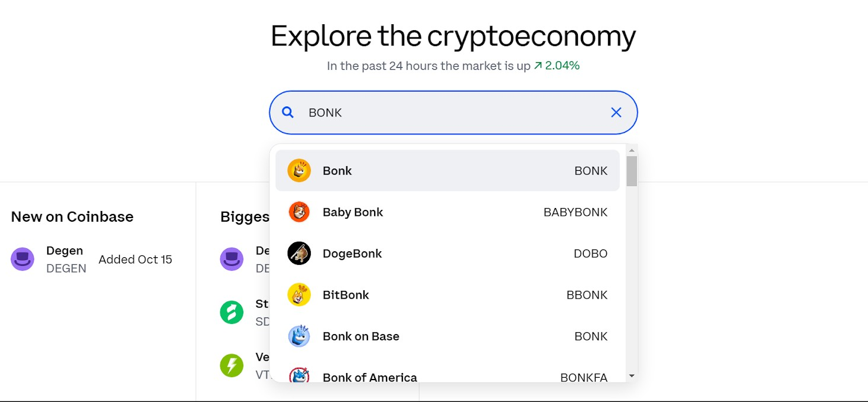Click the scroll down arrow in results list

(x=632, y=375)
